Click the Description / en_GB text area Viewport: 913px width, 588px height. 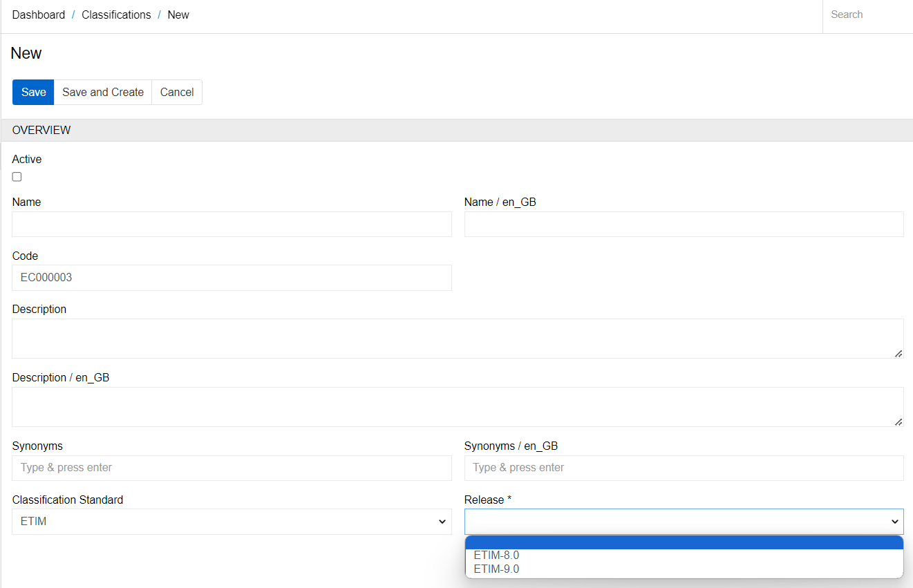(x=456, y=407)
